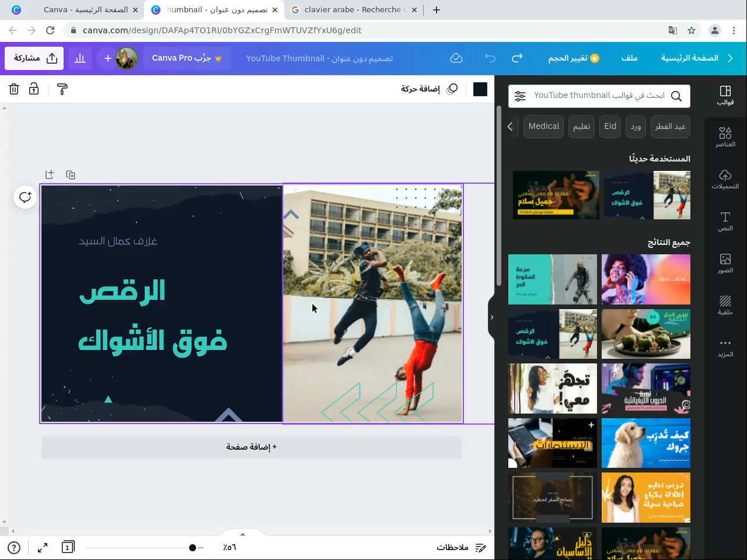This screenshot has width=747, height=560.
Task: Open the zoom percentage ٪٥٦ control
Action: [229, 547]
